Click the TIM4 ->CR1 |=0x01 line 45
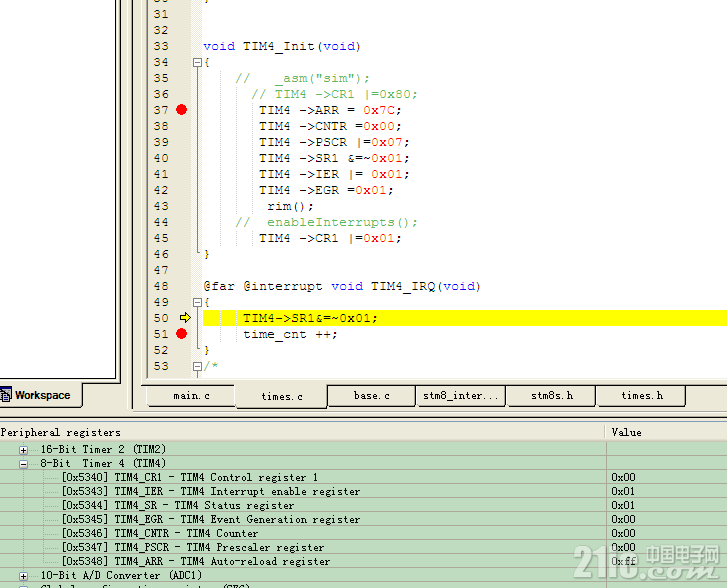 pos(330,238)
